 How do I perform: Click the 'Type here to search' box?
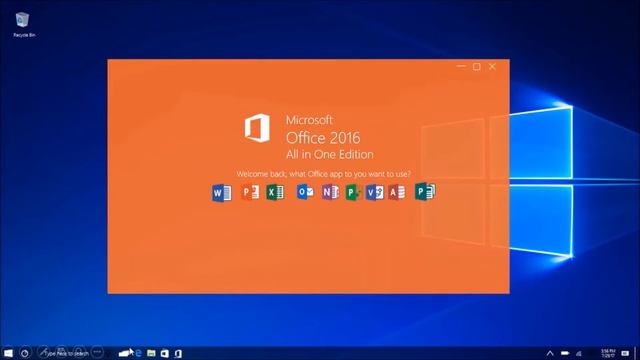coord(67,353)
